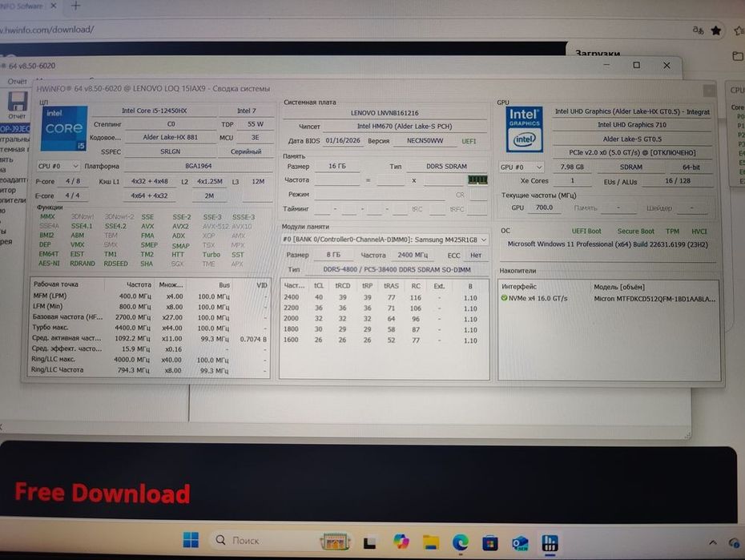The height and width of the screenshot is (560, 745).
Task: Open the Windows Start menu
Action: coord(191,540)
